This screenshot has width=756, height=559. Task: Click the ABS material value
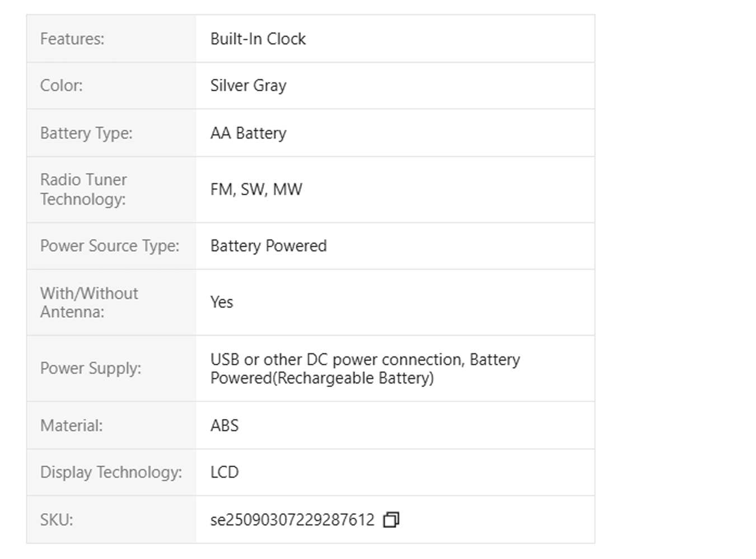click(225, 426)
